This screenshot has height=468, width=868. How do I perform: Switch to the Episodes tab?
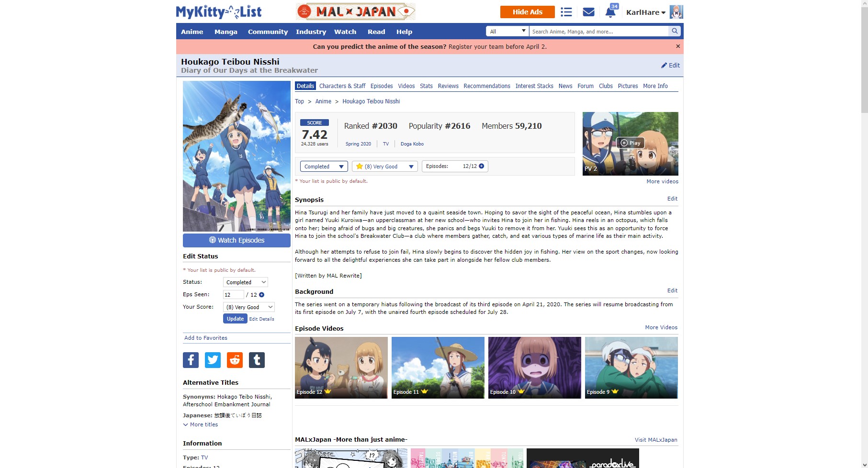point(382,86)
